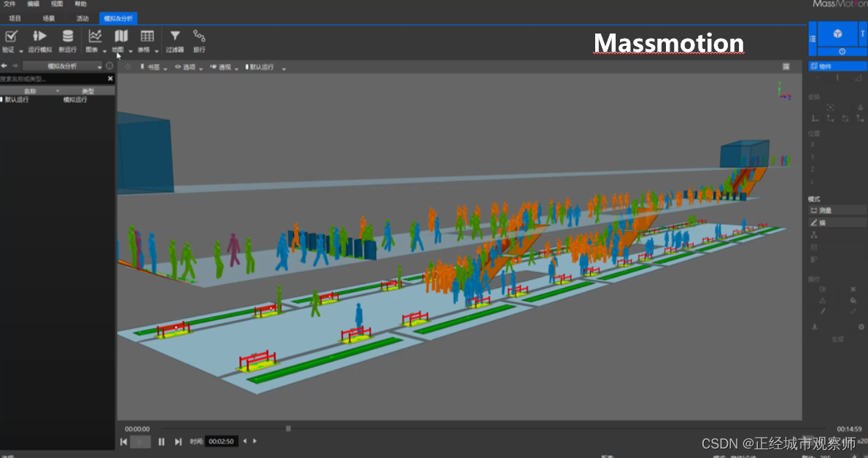Select the 模拟&分析 ribbon tab
This screenshot has height=458, width=868.
coord(118,18)
